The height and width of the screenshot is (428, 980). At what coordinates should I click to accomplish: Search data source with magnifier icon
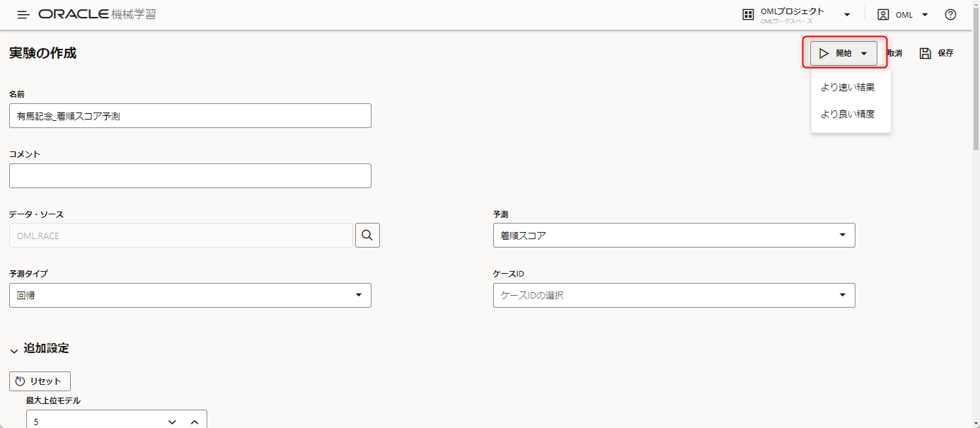point(367,236)
